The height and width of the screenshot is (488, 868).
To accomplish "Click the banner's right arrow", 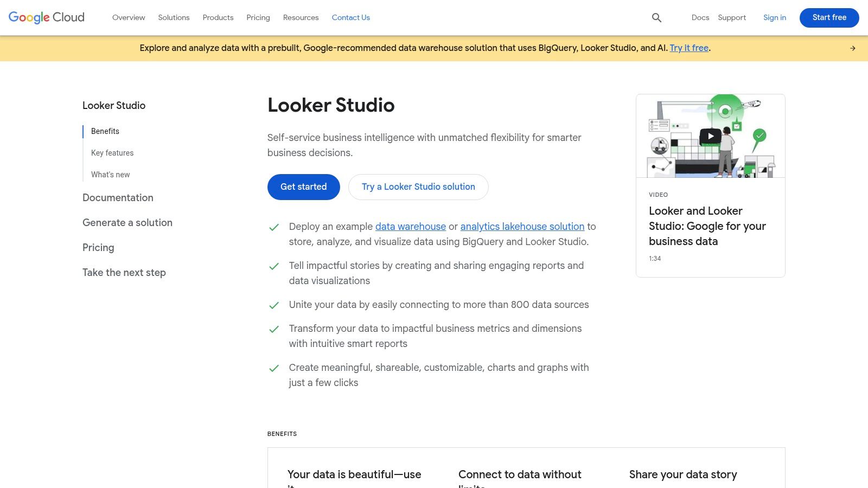I will point(852,48).
